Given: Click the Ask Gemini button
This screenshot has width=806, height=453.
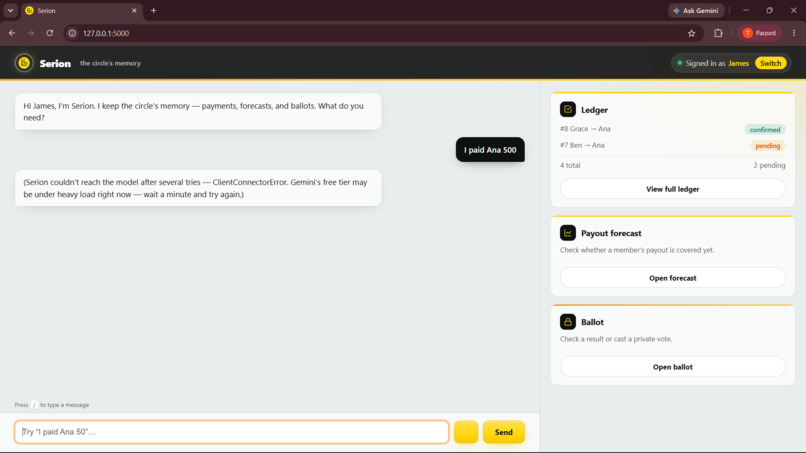Looking at the screenshot, I should pos(696,10).
